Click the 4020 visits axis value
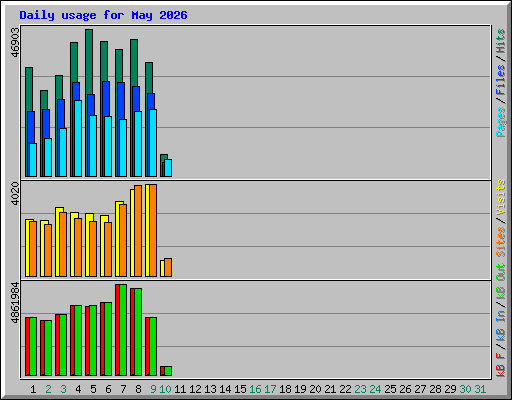 pos(15,193)
